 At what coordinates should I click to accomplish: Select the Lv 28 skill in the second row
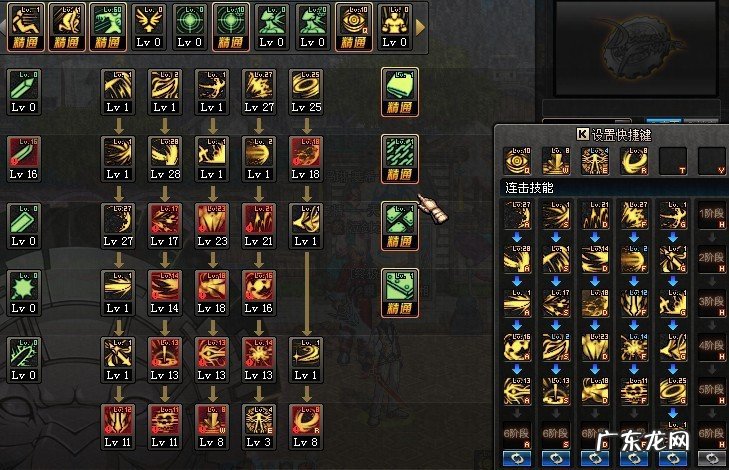(165, 159)
